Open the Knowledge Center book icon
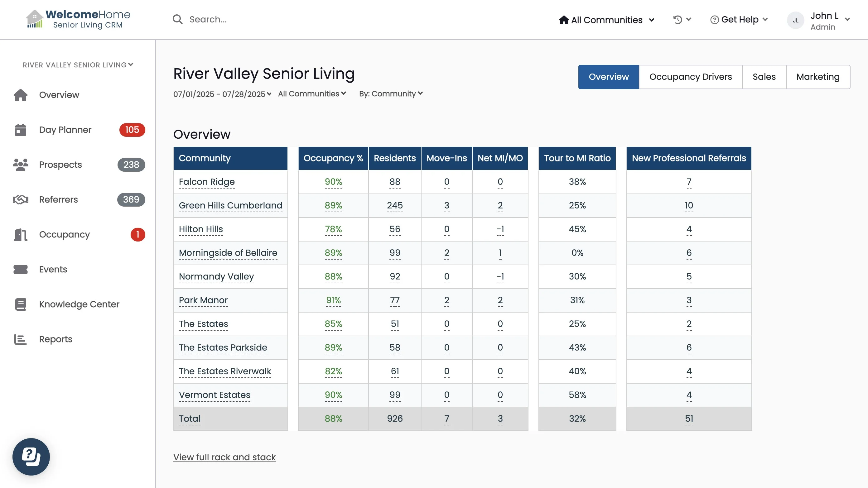The height and width of the screenshot is (488, 868). click(x=21, y=304)
